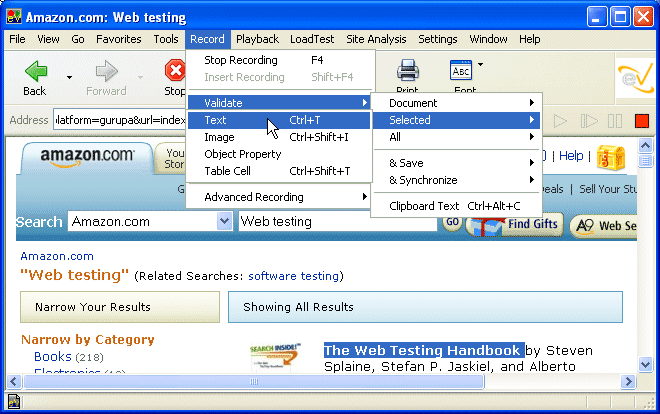Click the Find Gifts button
This screenshot has width=660, height=414.
515,225
